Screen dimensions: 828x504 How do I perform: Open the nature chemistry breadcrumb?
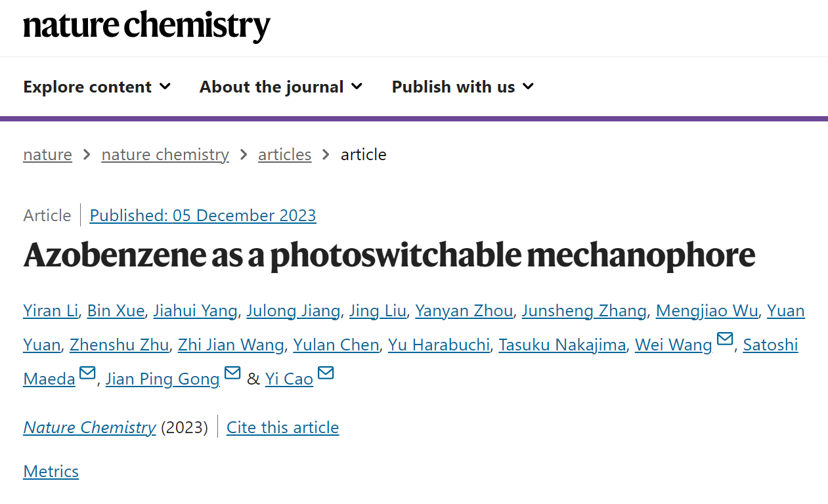(165, 155)
